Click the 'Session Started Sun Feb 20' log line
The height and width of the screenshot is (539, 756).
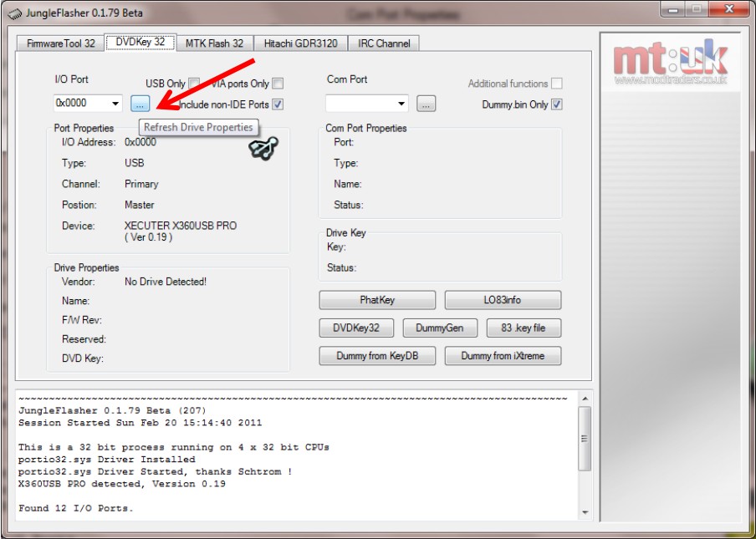140,423
